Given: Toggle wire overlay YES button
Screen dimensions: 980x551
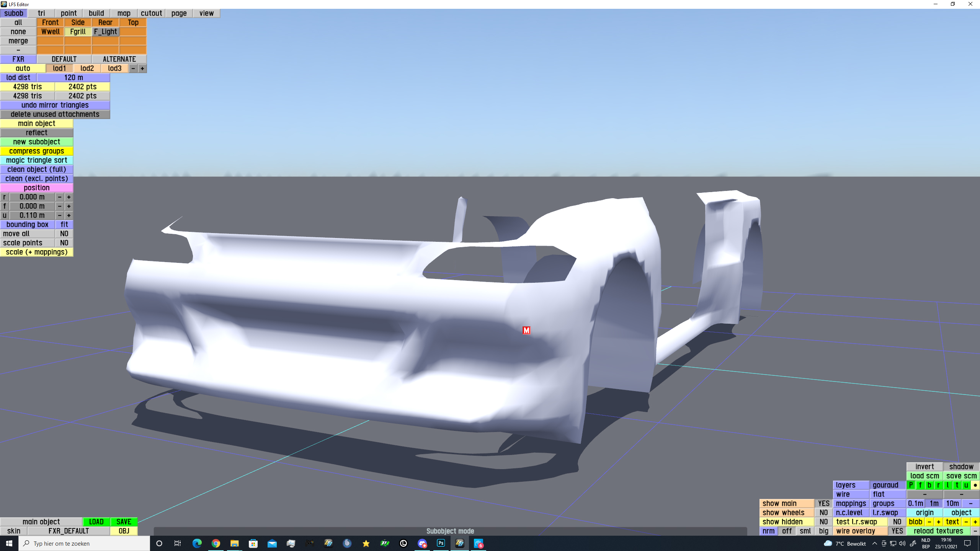Looking at the screenshot, I should tap(897, 531).
